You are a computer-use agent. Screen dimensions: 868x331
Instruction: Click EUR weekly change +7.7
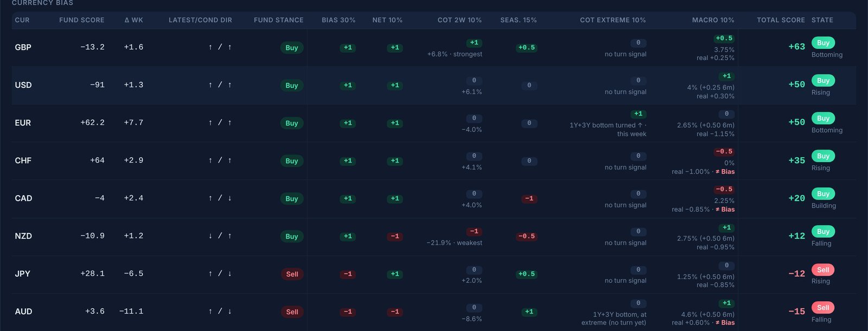(x=133, y=123)
